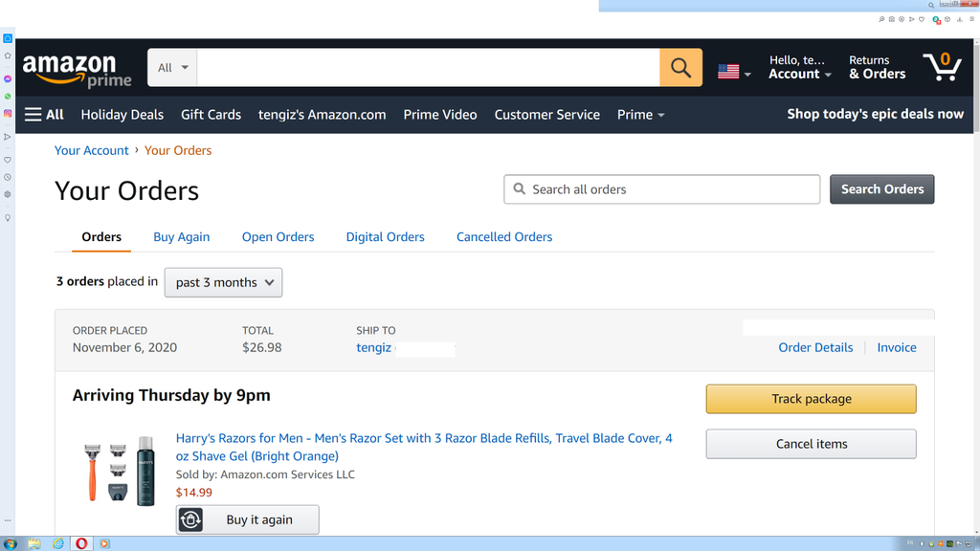Click the November 6, 2020 order date

(124, 347)
